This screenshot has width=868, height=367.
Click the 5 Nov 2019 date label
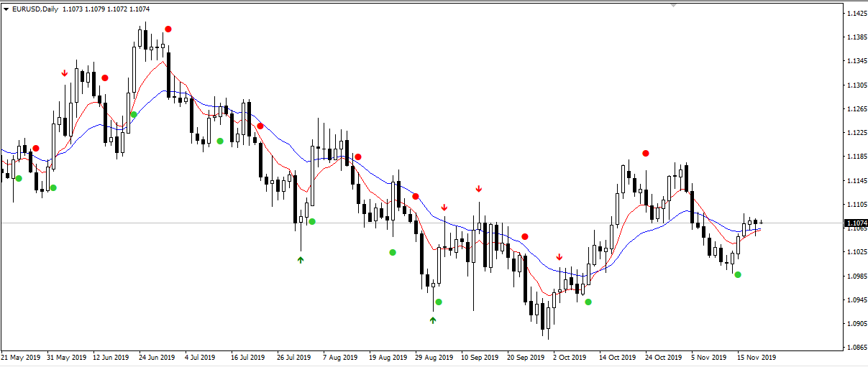coord(709,357)
